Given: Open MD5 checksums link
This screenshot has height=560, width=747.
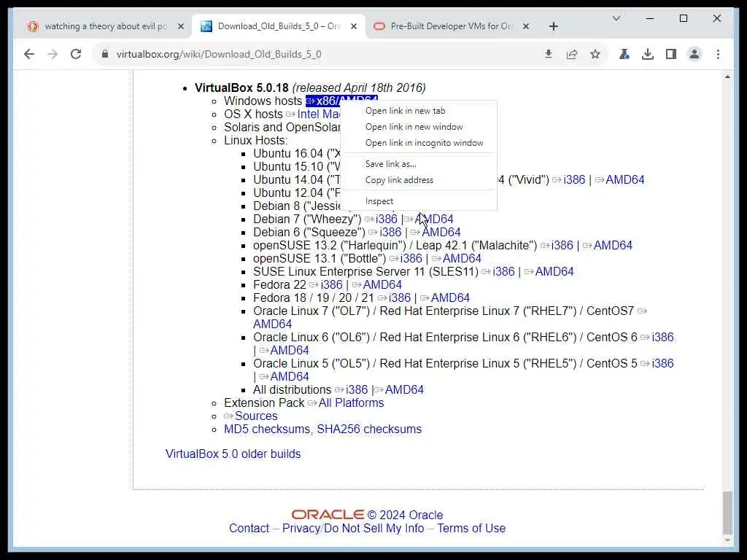Looking at the screenshot, I should coord(267,429).
